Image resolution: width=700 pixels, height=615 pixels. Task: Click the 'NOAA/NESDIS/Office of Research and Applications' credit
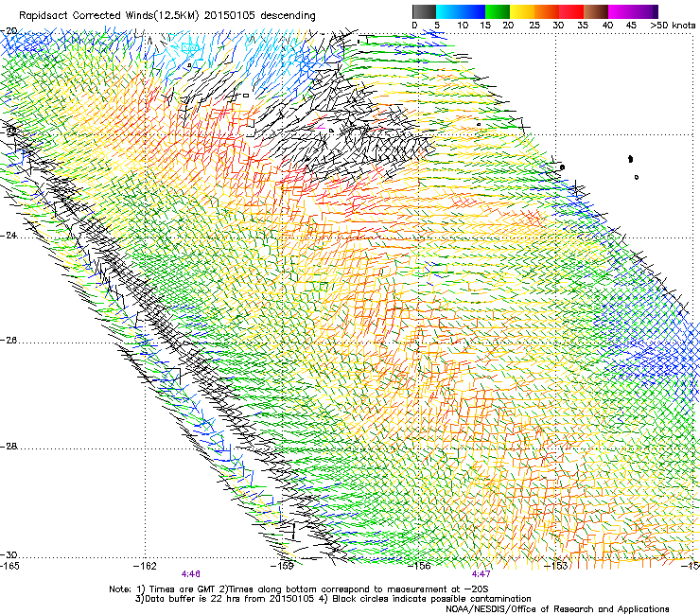tap(557, 609)
